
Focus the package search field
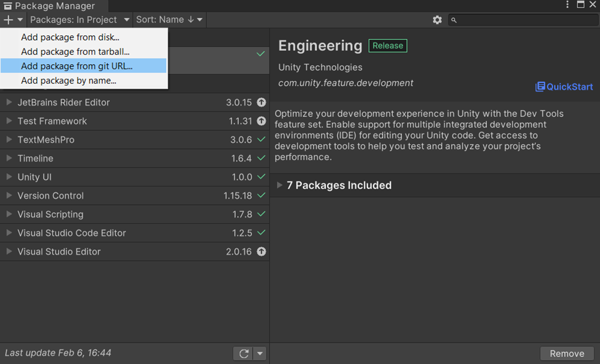(523, 20)
